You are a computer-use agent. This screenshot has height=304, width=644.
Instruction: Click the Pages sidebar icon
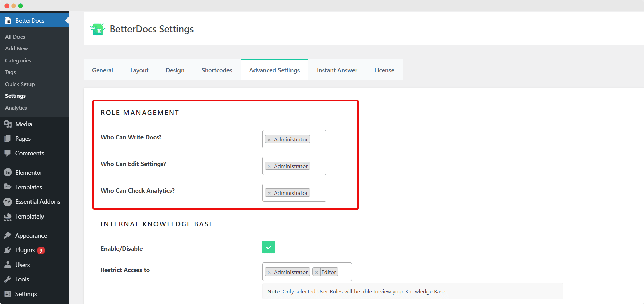pos(8,139)
